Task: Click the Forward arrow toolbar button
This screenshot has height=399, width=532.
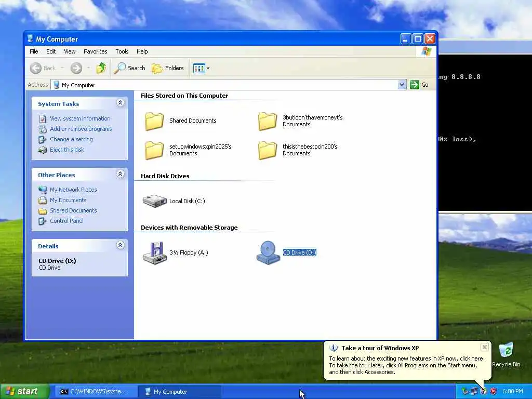Action: [x=76, y=68]
